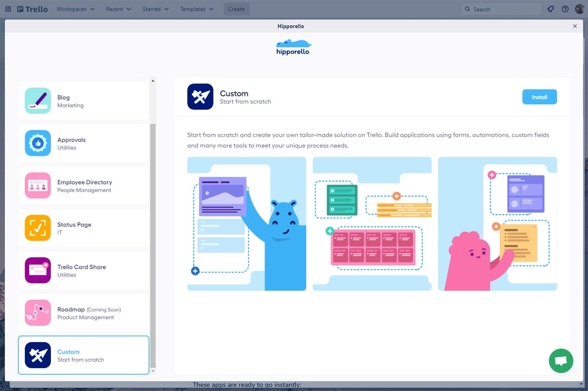Open the Approvals Utilities entry
This screenshot has height=391, width=588.
pos(83,143)
